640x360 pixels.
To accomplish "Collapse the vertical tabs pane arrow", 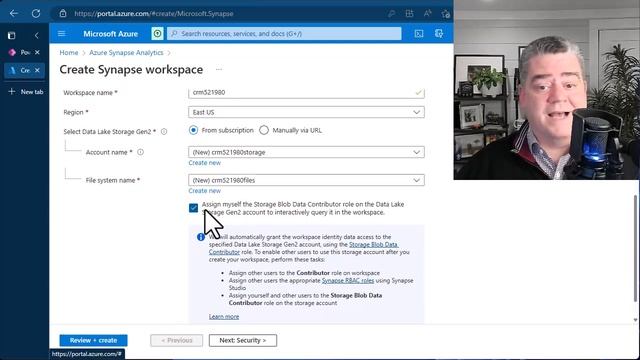I will (36, 36).
